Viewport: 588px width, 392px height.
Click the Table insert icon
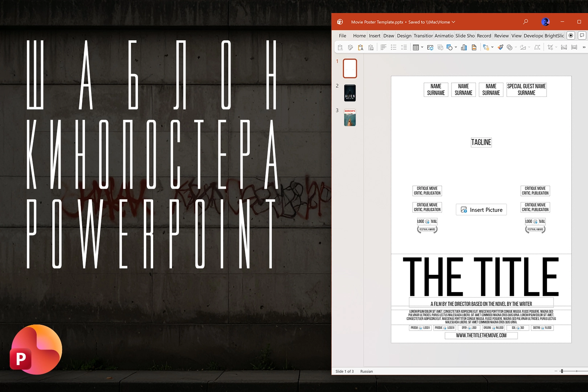tap(416, 48)
